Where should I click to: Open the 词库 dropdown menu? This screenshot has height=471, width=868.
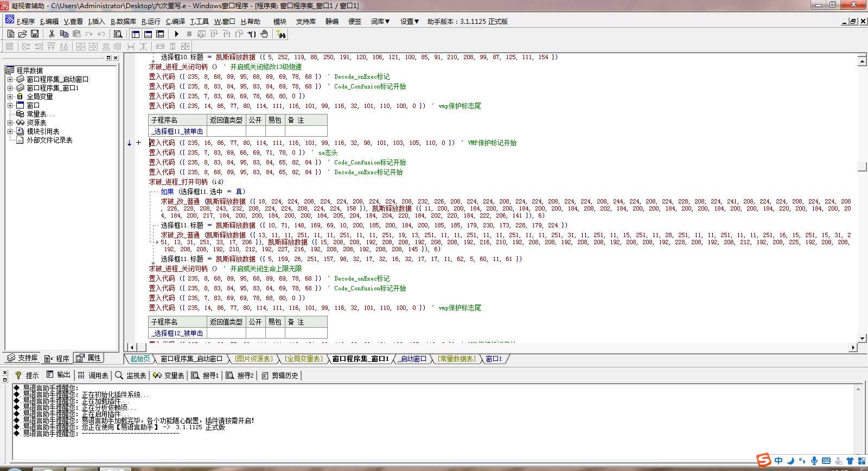pos(380,21)
